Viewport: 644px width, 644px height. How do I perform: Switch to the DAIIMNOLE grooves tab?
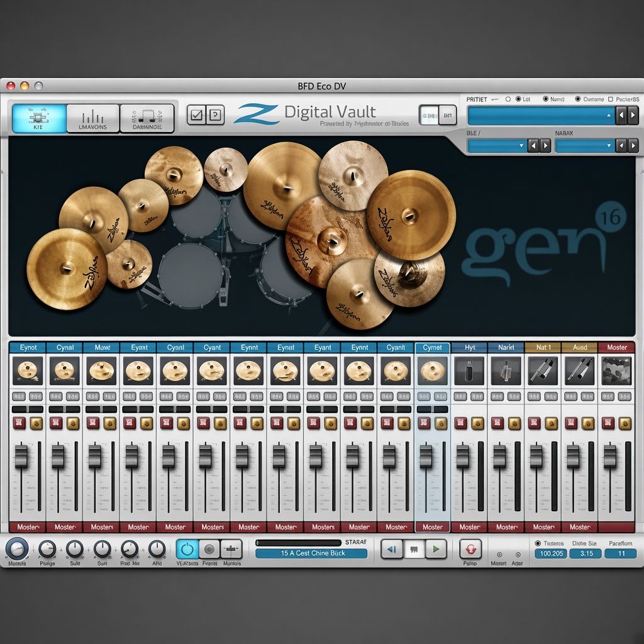pyautogui.click(x=147, y=118)
